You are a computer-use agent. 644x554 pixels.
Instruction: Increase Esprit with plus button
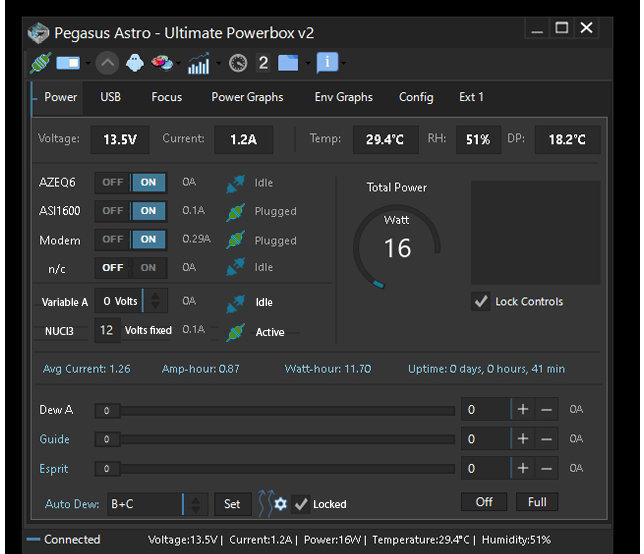523,468
